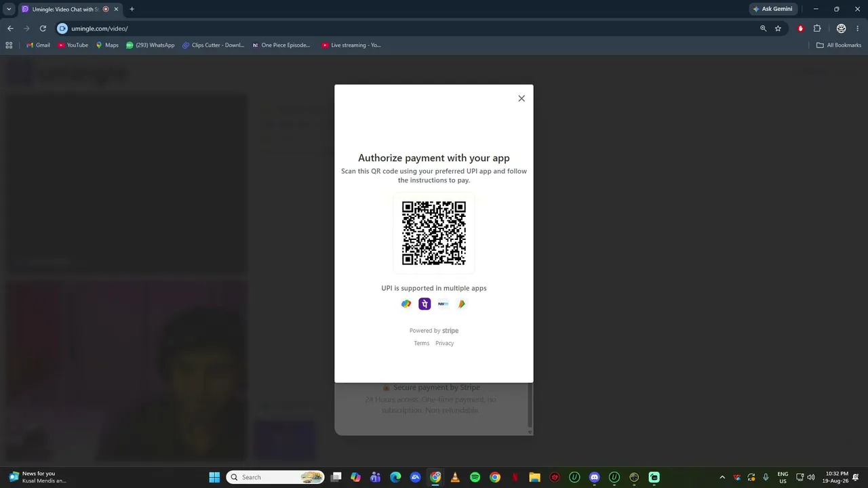Show hidden system tray icons
The image size is (868, 488).
[722, 477]
